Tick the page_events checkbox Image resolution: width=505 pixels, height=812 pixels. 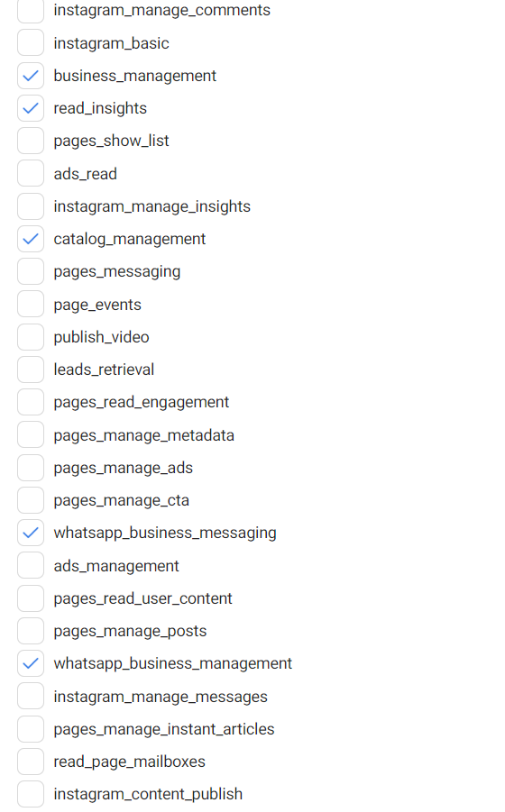pyautogui.click(x=31, y=304)
